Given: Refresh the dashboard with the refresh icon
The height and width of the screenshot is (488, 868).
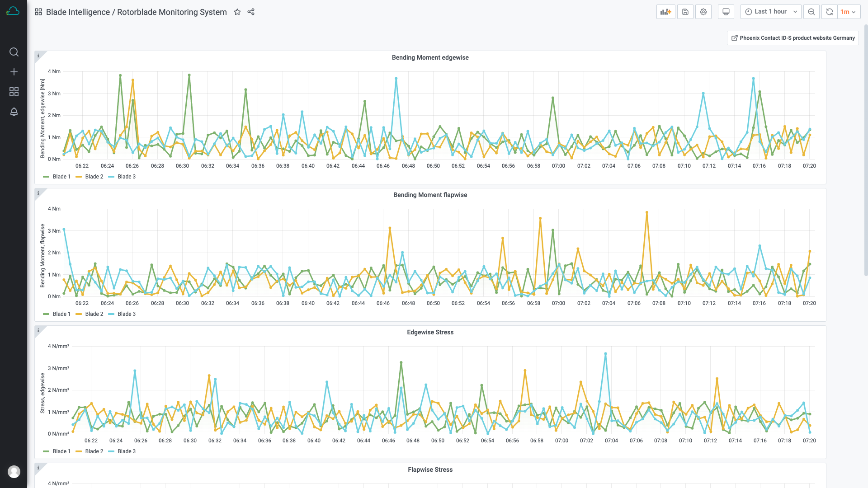Looking at the screenshot, I should (x=829, y=12).
